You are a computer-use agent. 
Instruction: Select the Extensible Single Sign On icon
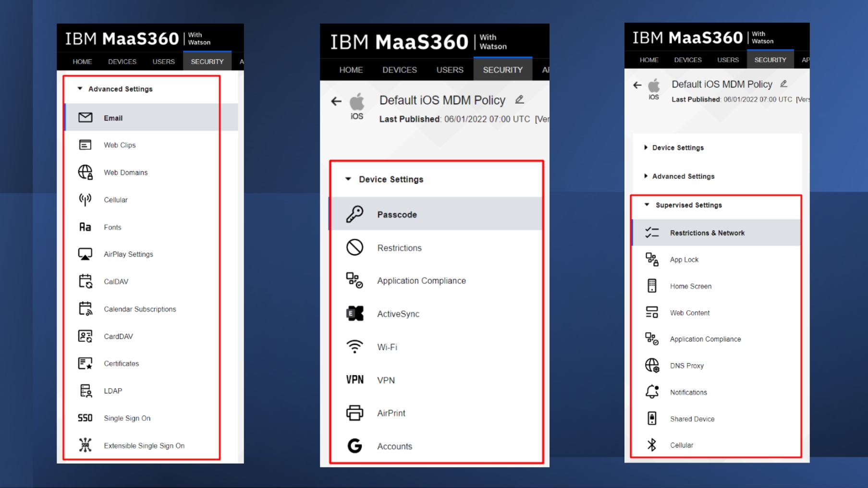tap(85, 445)
